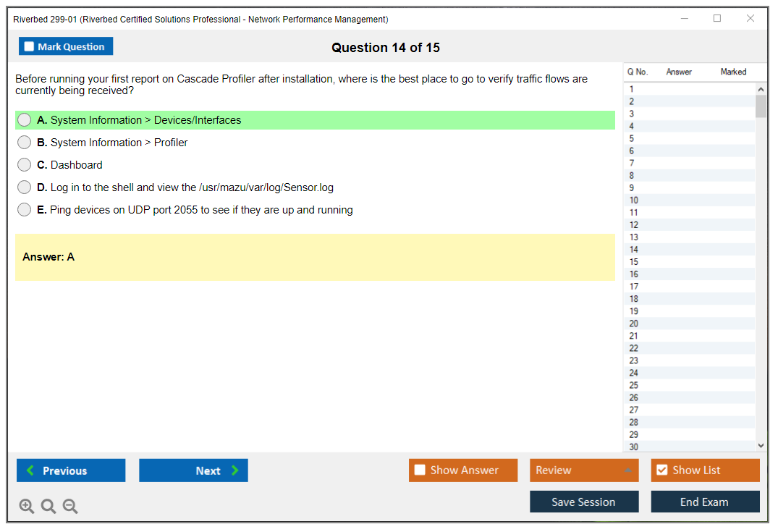The height and width of the screenshot is (532, 778).
Task: Pick option D about Sensor.log
Action: click(x=25, y=187)
